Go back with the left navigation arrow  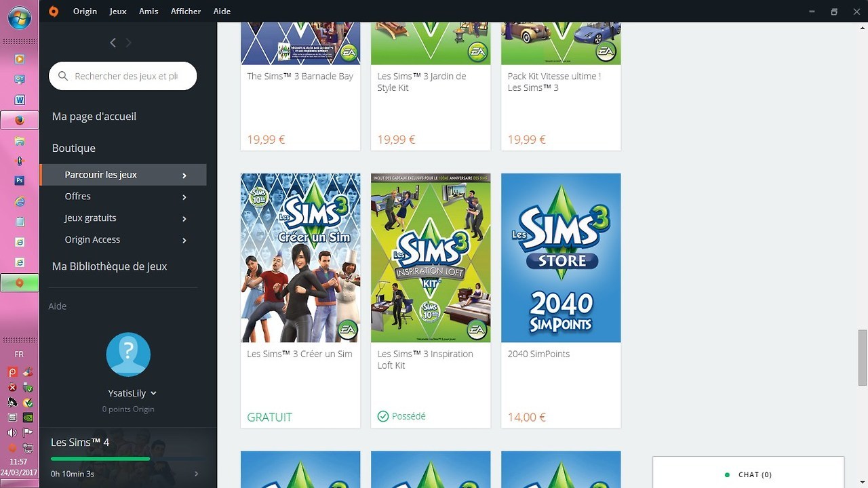coord(113,43)
